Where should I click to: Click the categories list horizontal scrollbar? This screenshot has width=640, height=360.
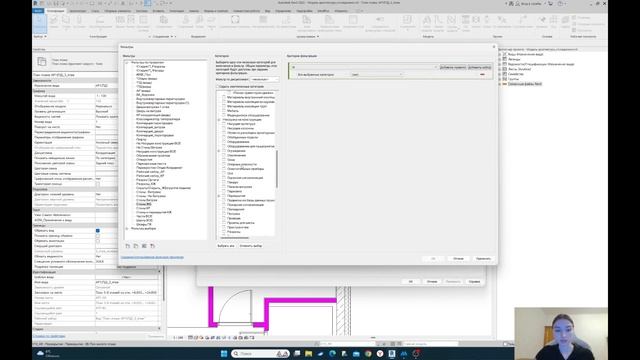235,238
